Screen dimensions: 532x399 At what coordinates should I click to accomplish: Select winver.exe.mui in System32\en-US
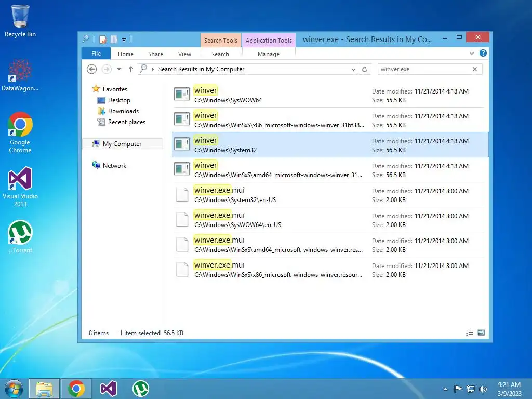pos(329,195)
